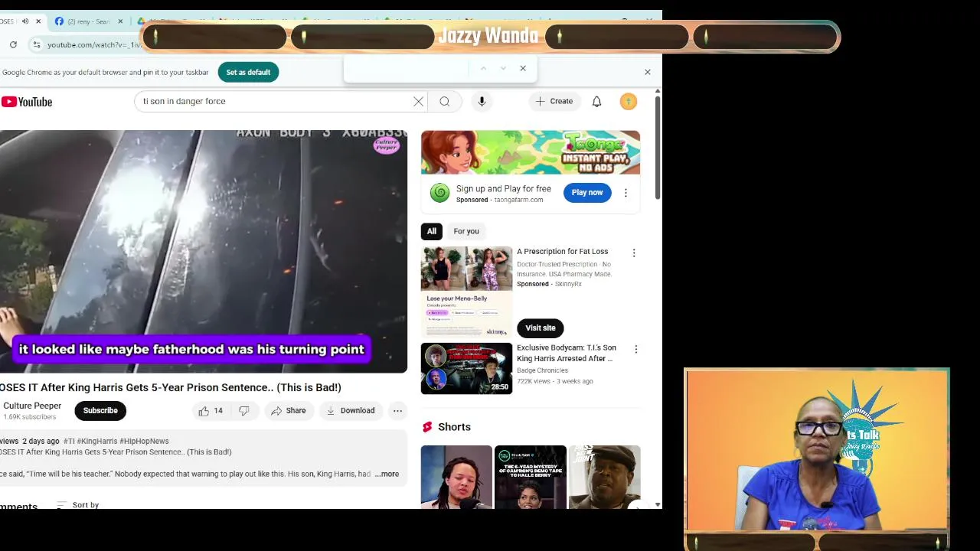Click the YouTube logo home link

point(27,102)
